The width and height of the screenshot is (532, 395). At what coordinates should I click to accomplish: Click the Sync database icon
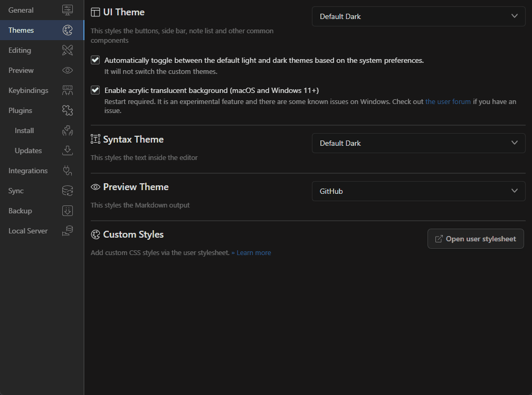[68, 191]
